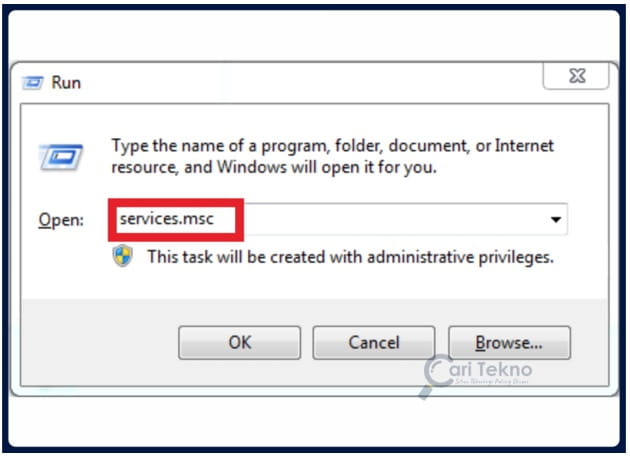
Task: Expand the Open combo box dropdown arrow
Action: click(x=556, y=219)
